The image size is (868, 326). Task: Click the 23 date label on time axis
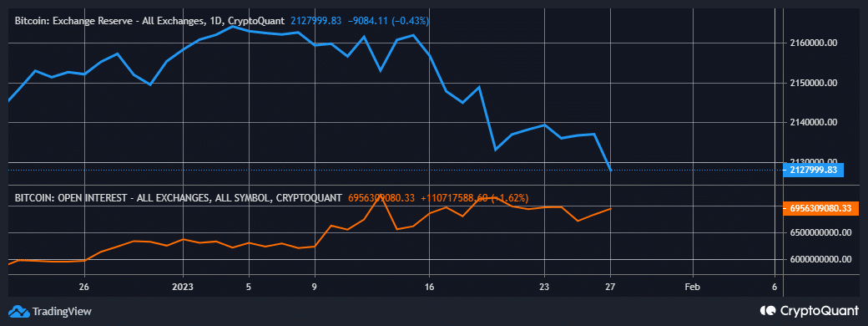click(545, 287)
